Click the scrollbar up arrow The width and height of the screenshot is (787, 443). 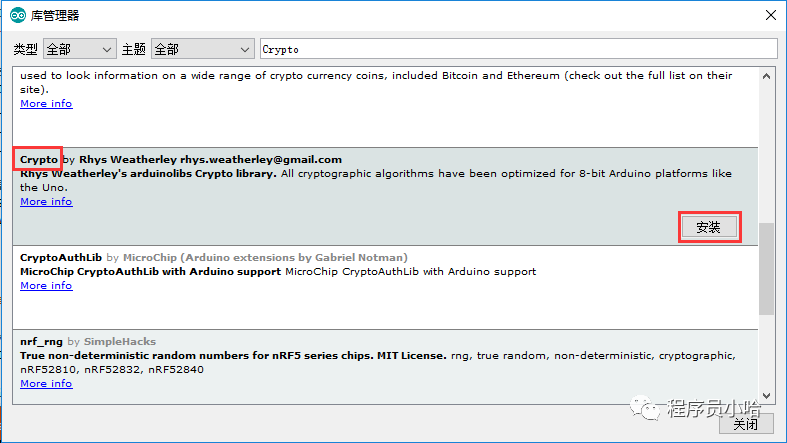[x=767, y=76]
